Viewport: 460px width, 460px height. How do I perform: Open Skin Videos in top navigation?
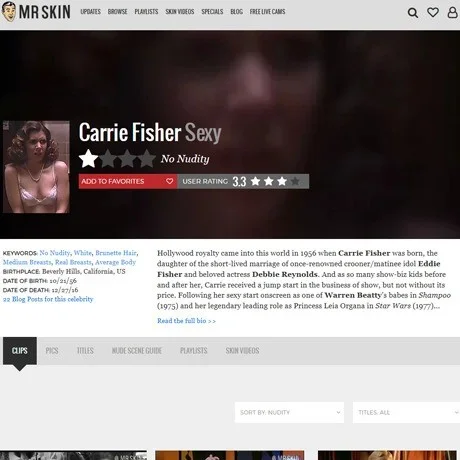point(180,12)
